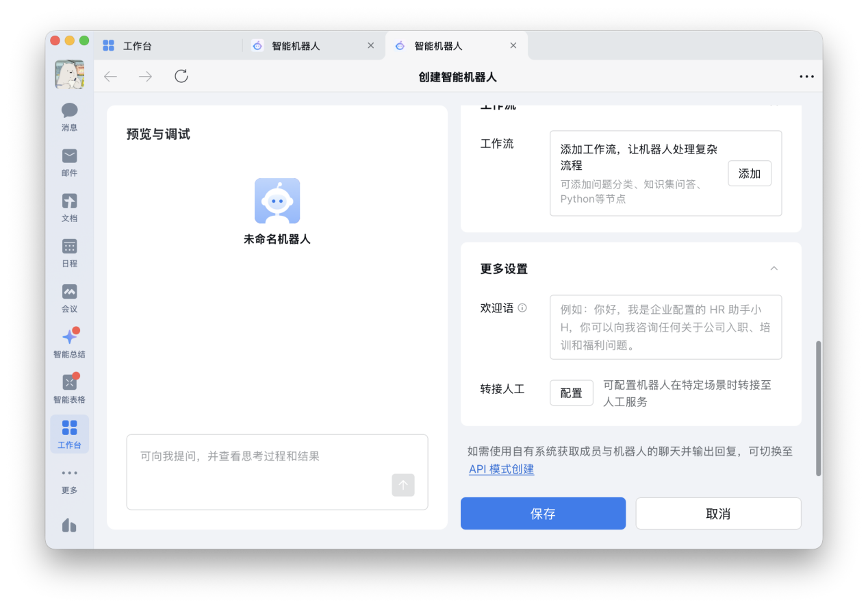
Task: Refresh the page with the reload icon
Action: (180, 76)
